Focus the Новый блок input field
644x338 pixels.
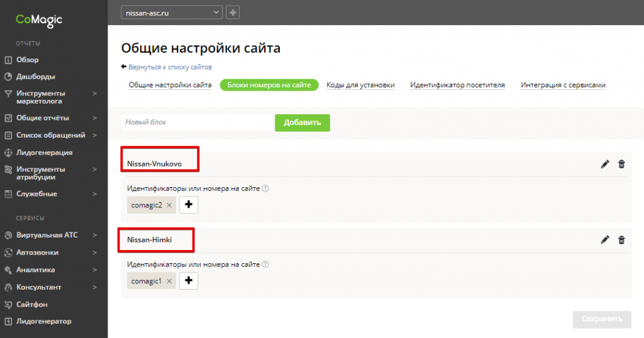[197, 123]
